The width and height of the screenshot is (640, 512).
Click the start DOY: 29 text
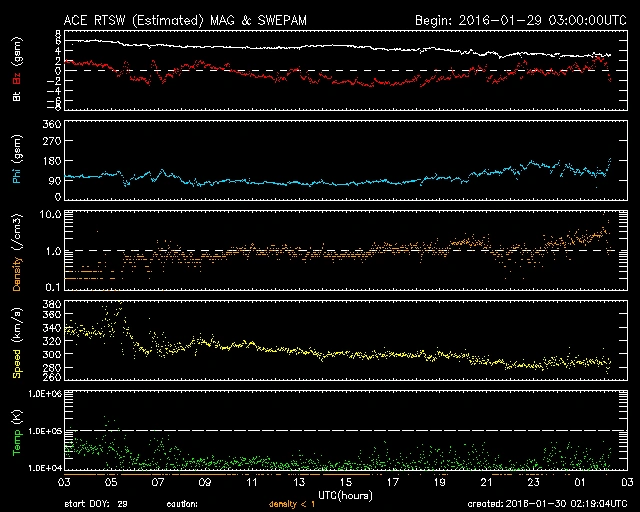(x=95, y=504)
